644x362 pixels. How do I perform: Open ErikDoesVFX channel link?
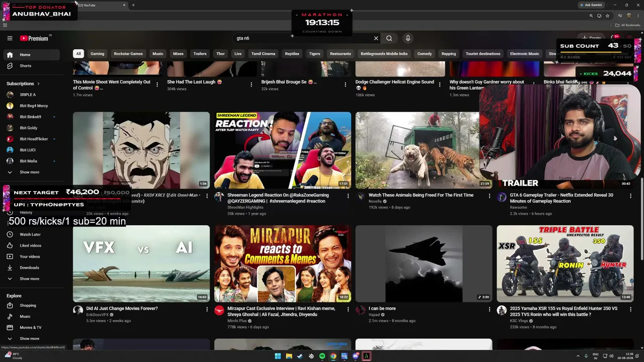(97, 315)
